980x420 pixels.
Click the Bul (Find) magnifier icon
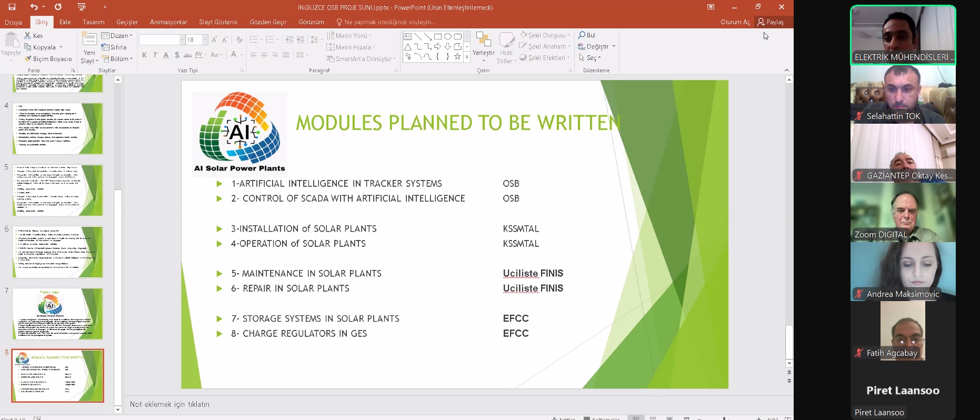(582, 35)
